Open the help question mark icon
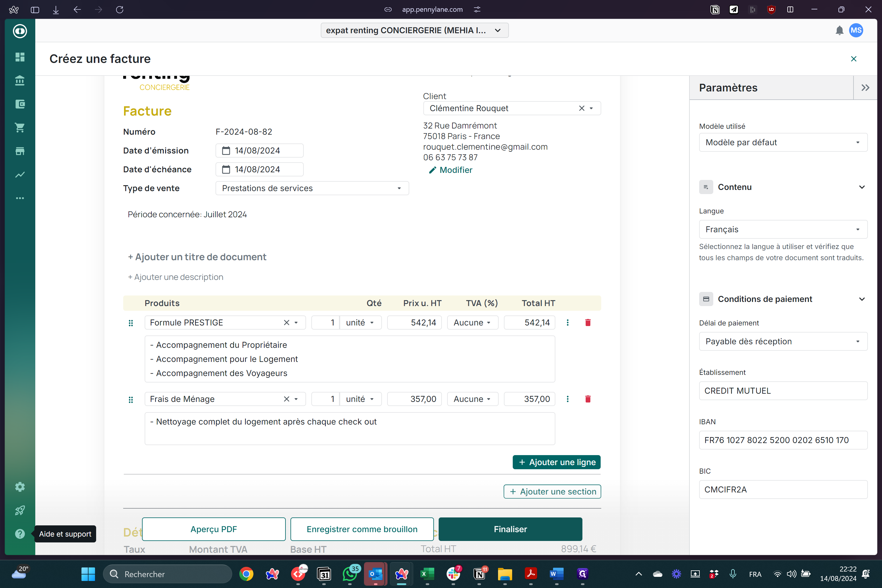Image resolution: width=882 pixels, height=588 pixels. [x=20, y=534]
